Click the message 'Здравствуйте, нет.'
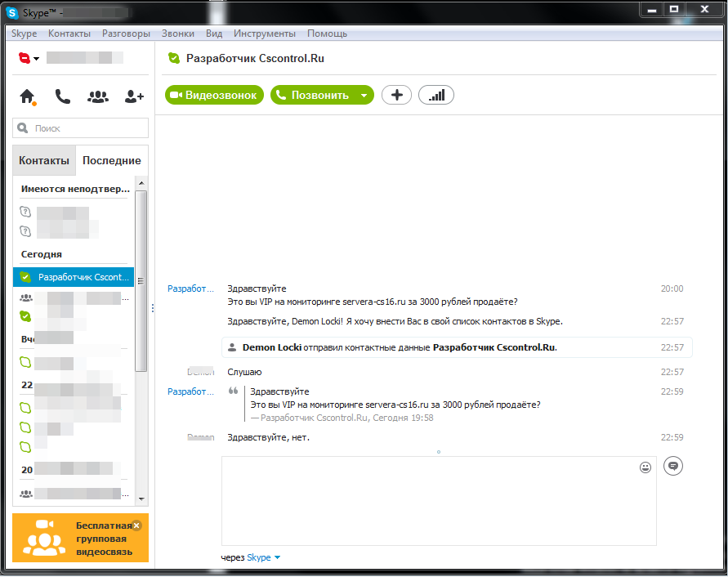This screenshot has width=728, height=577. coord(268,437)
